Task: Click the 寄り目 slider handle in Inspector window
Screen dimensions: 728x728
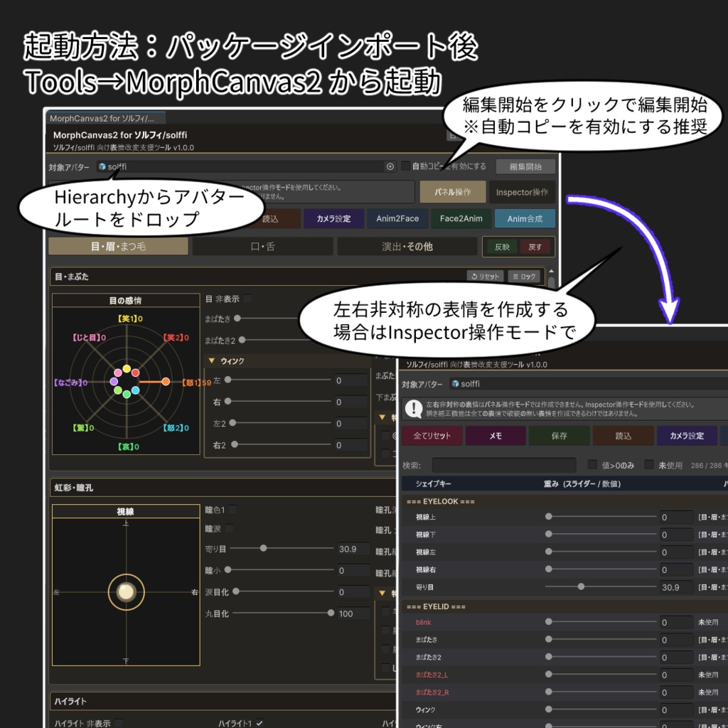Action: pos(581,587)
